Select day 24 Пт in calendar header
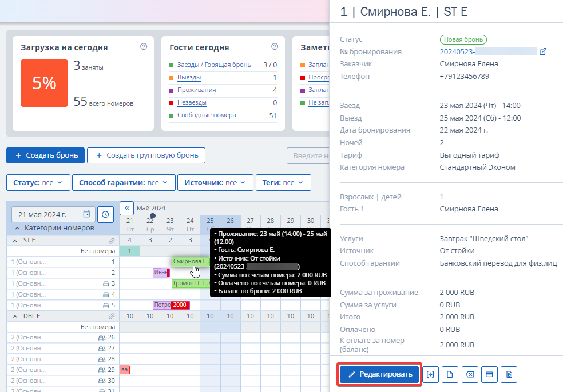 (191, 225)
